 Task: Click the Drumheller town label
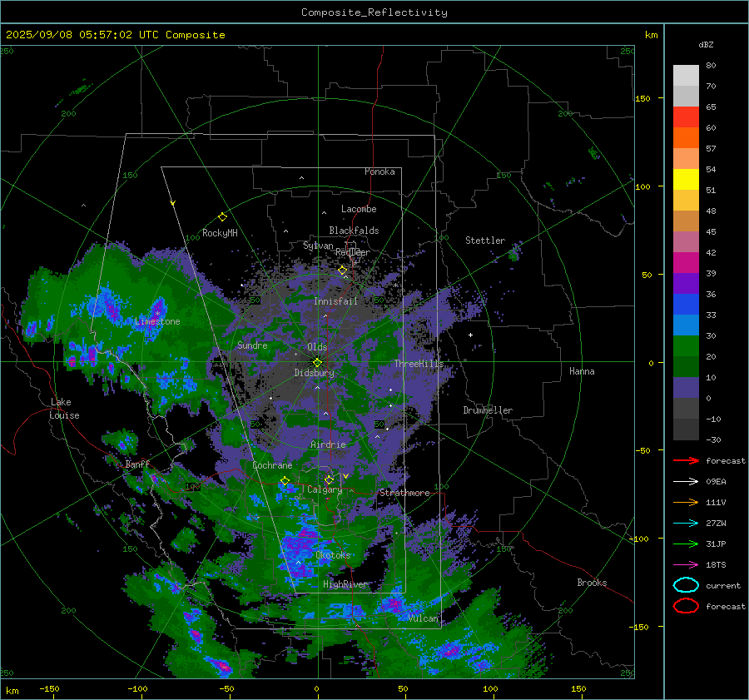point(488,410)
